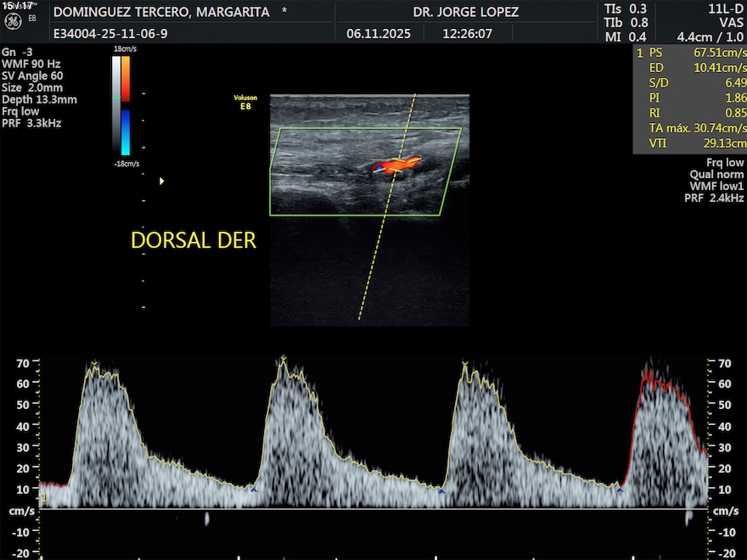Select the patient name field DOMINGUEZ TERCERO, MARGARITA

161,13
